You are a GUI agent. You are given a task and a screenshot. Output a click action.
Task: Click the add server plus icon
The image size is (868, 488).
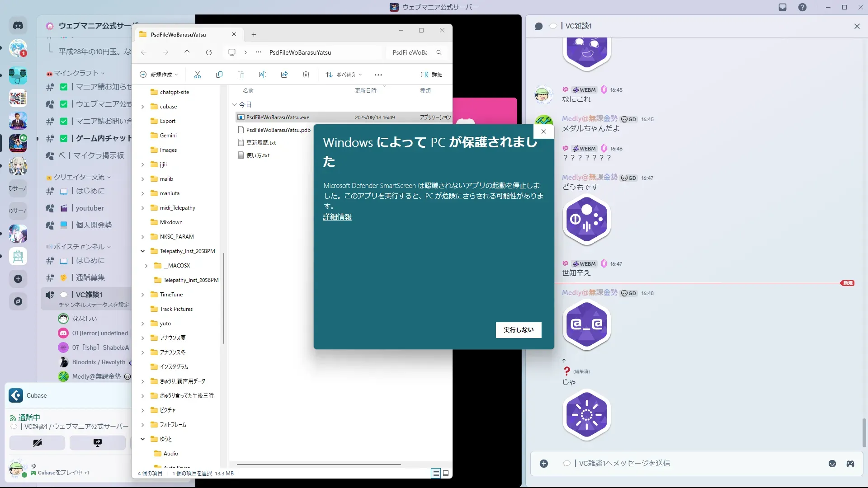tap(18, 279)
